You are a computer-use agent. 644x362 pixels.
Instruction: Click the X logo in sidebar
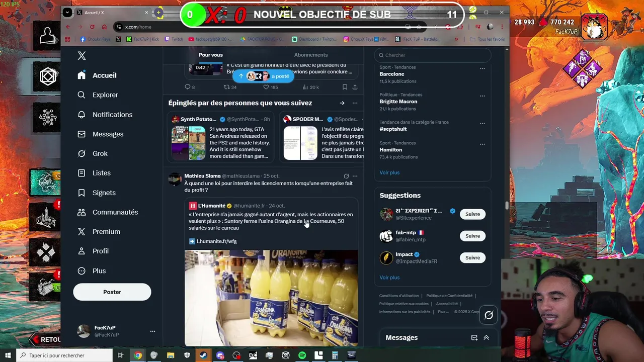pyautogui.click(x=82, y=56)
